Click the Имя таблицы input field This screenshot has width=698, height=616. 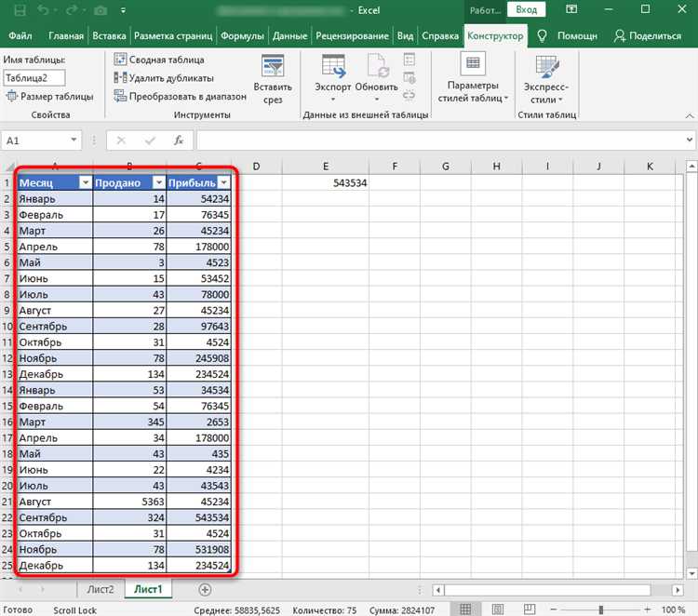click(x=34, y=78)
